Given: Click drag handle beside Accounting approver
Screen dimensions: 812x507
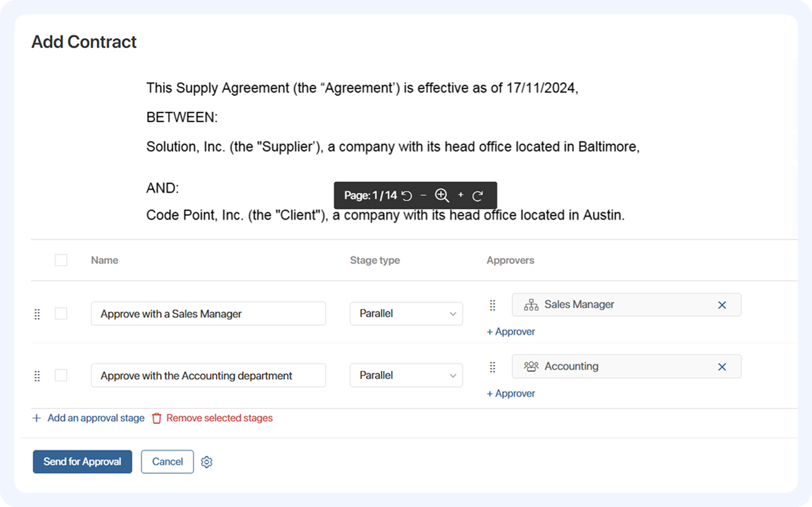Looking at the screenshot, I should (492, 367).
